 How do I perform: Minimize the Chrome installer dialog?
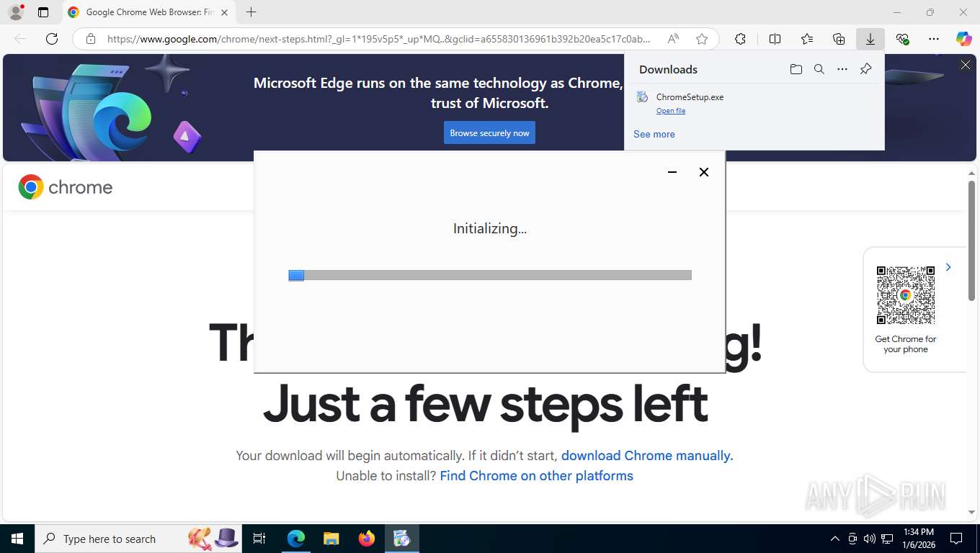click(672, 172)
